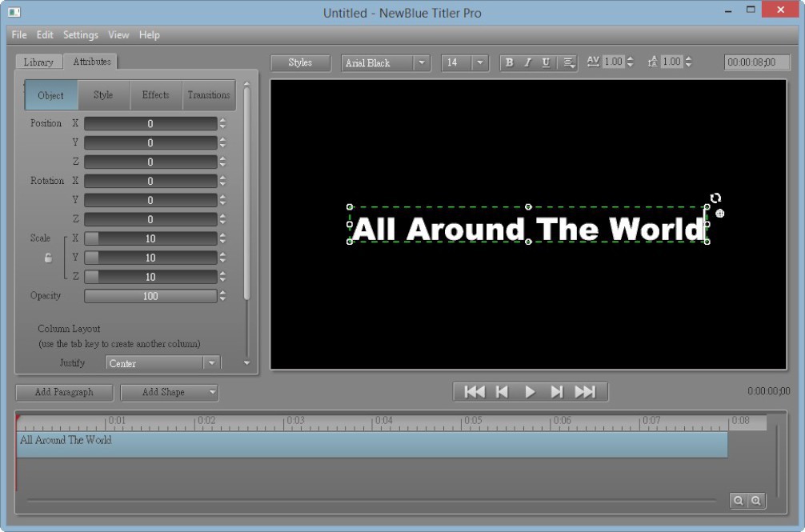The image size is (805, 532).
Task: Open the Edit menu
Action: [x=45, y=35]
